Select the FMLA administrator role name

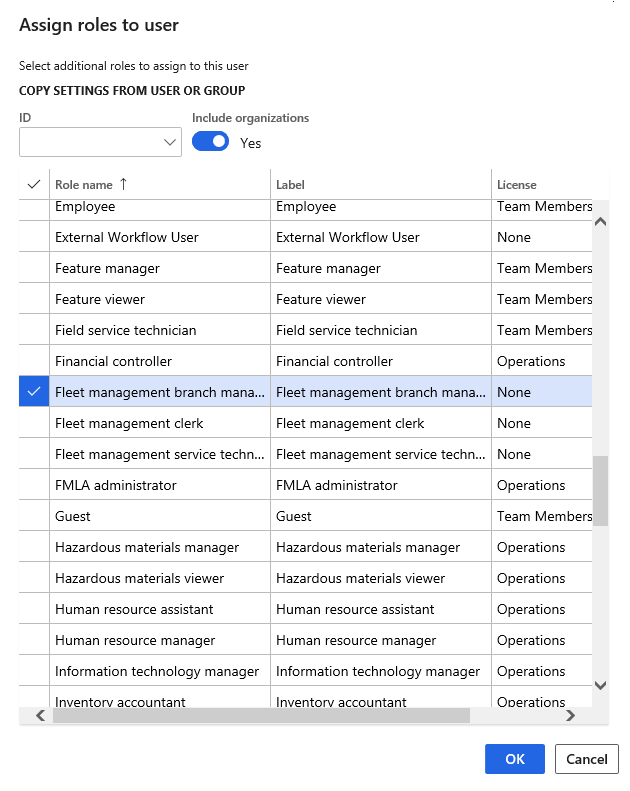pyautogui.click(x=115, y=485)
